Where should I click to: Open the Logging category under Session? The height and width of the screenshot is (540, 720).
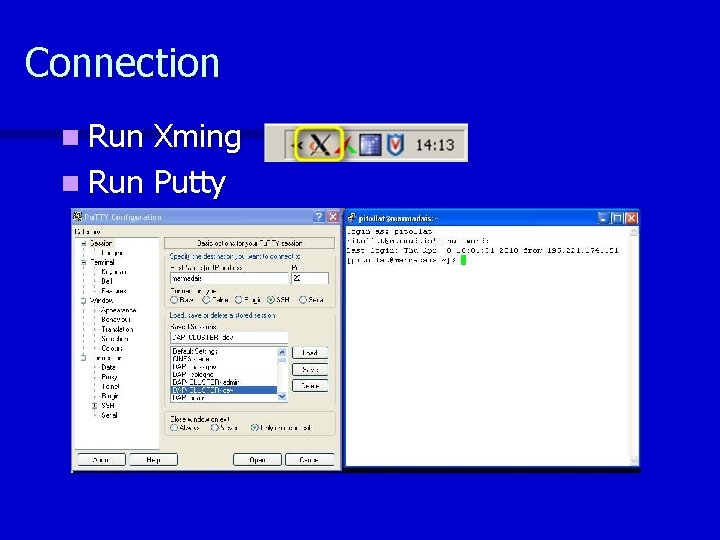coord(112,253)
